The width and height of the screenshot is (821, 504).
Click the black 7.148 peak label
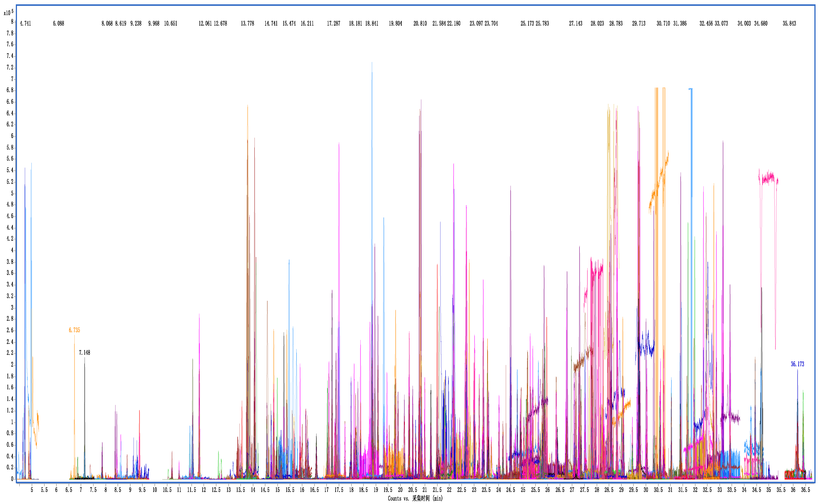coord(84,352)
